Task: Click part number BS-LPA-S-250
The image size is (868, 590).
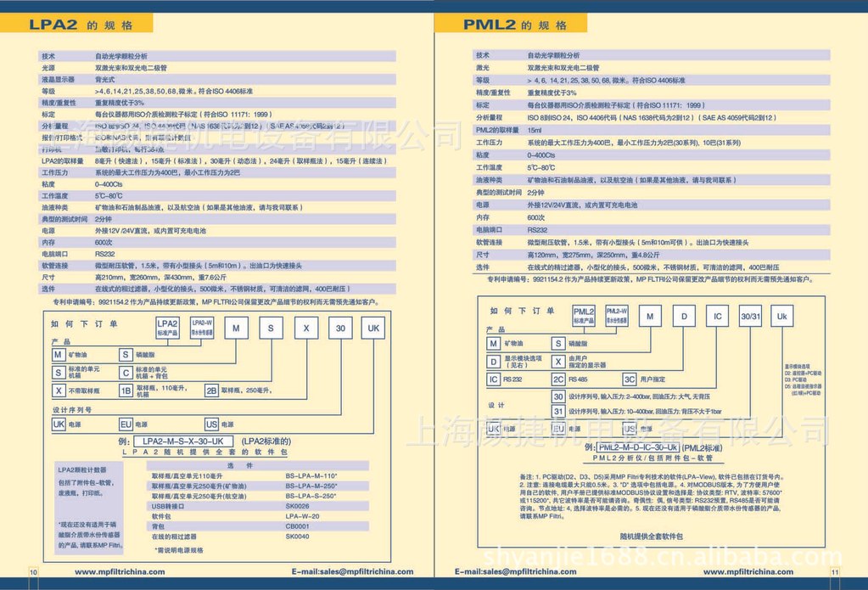Action: coord(311,496)
